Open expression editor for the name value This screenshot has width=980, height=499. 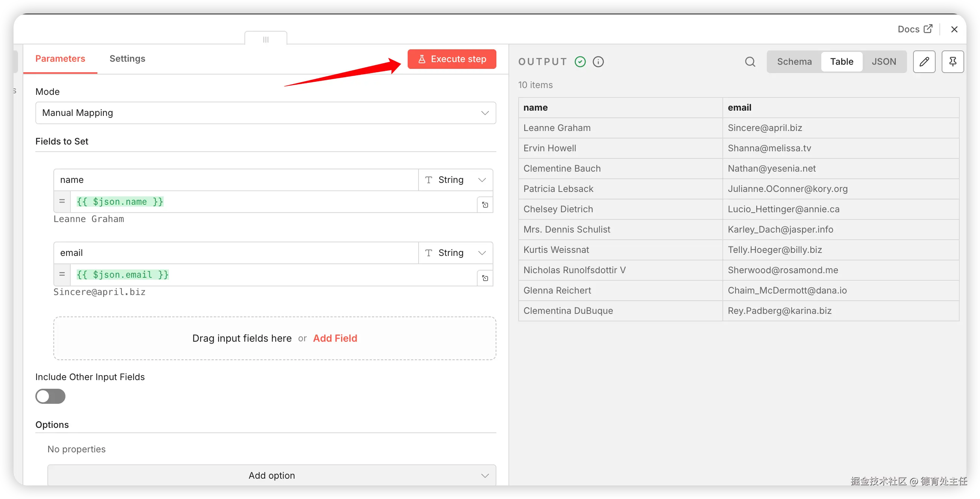click(x=485, y=205)
